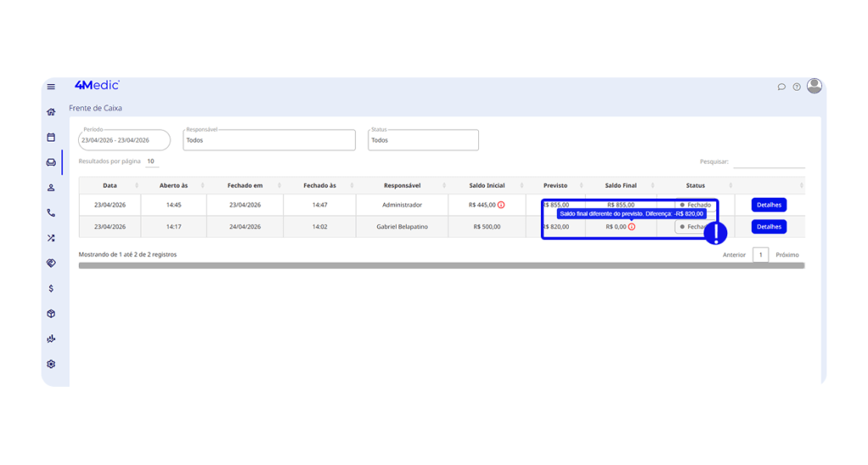The height and width of the screenshot is (465, 868).
Task: Click the red warning icon beside R$ 0,00
Action: coord(632,227)
